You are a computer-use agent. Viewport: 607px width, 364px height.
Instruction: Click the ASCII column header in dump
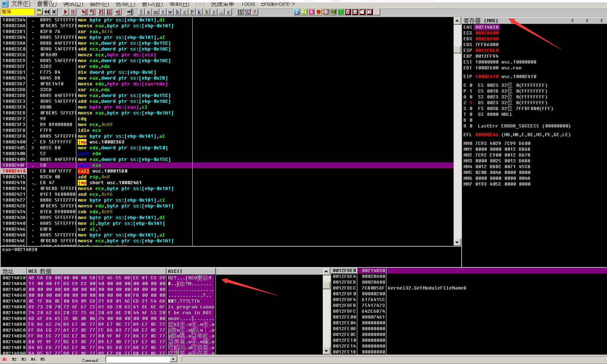coord(191,271)
